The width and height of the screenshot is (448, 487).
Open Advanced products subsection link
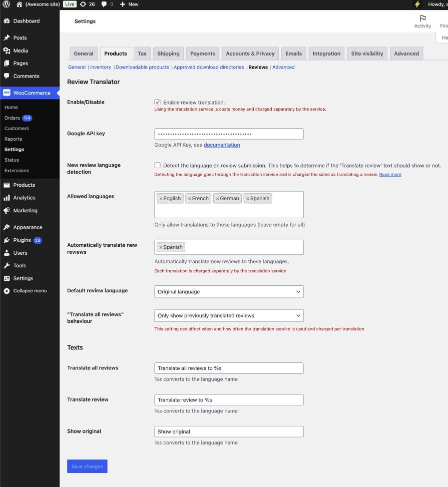click(x=283, y=67)
